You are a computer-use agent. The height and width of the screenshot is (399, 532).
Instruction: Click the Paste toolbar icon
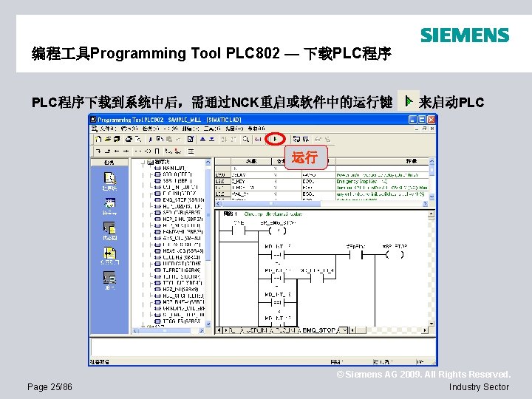coord(168,139)
